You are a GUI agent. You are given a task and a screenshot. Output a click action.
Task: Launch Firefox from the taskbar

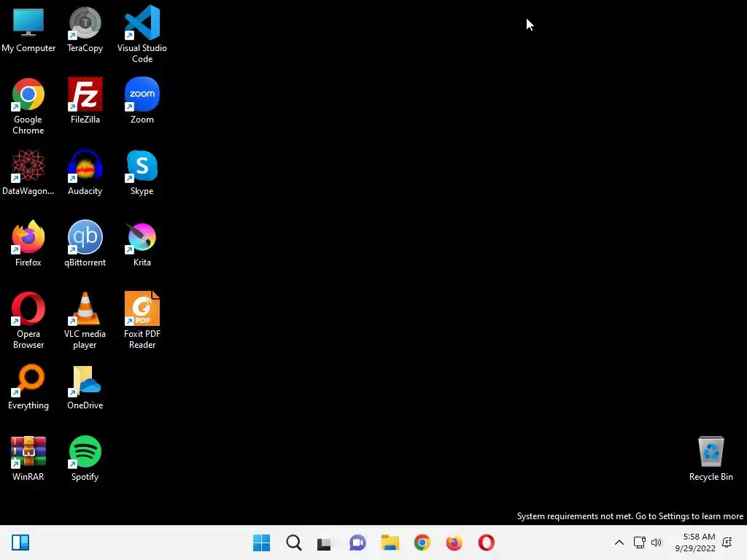click(454, 542)
